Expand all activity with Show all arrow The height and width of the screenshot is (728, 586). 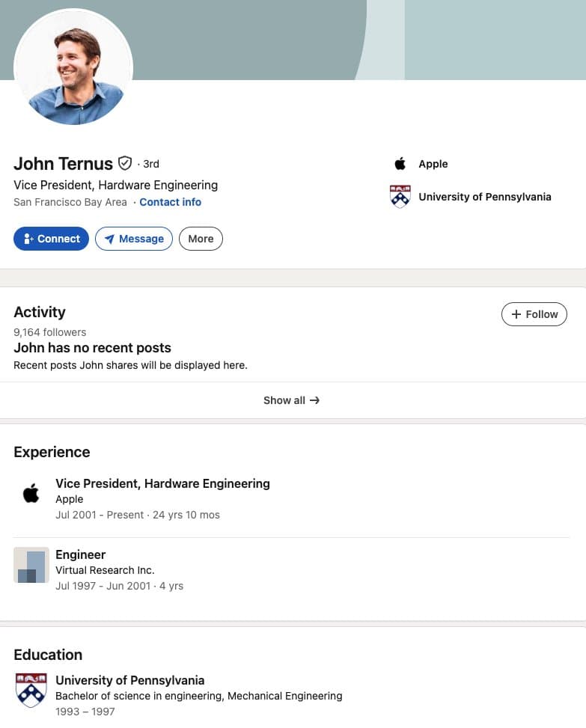click(314, 400)
